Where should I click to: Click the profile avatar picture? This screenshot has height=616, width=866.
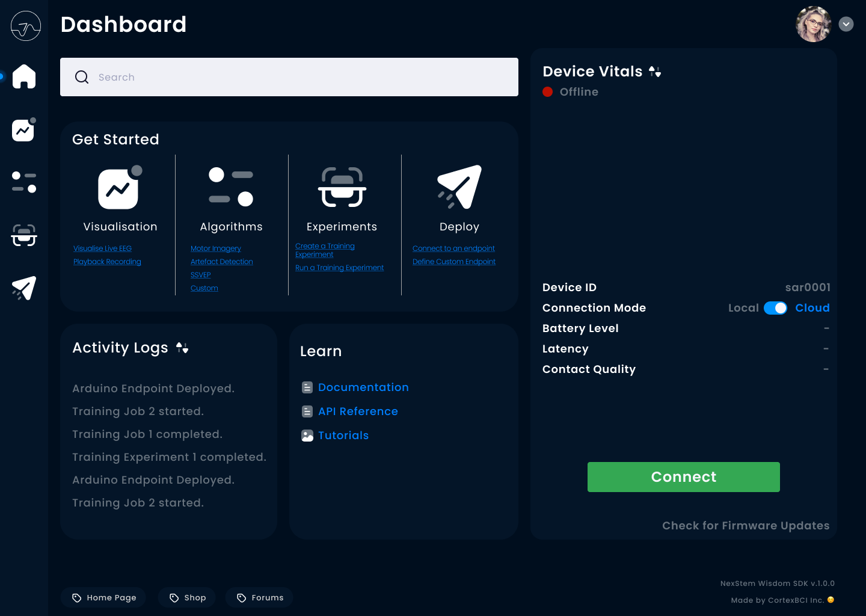coord(813,24)
